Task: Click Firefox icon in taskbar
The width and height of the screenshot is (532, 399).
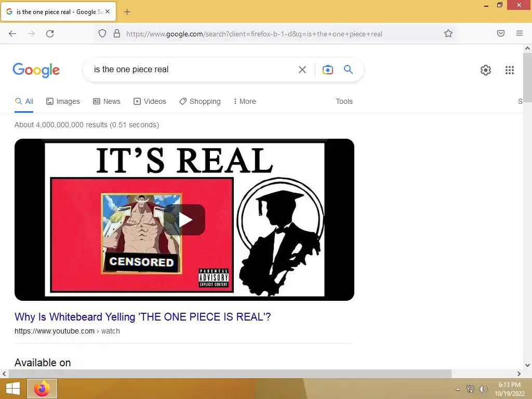Action: pos(42,389)
